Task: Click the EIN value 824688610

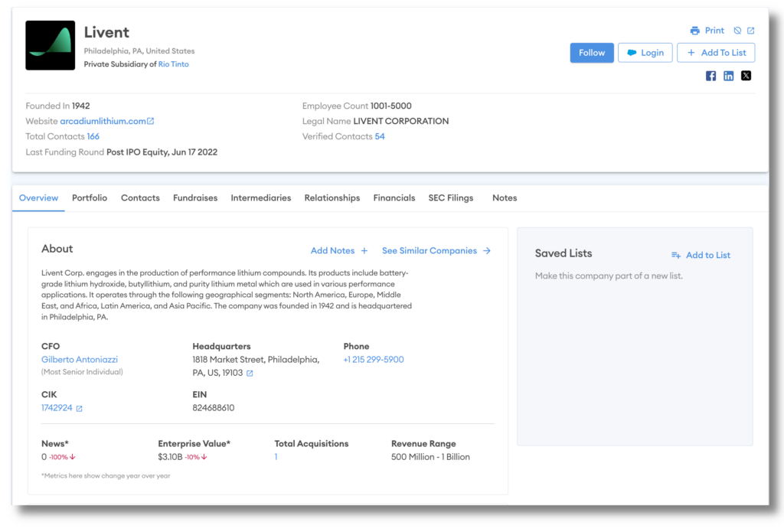Action: tap(214, 408)
